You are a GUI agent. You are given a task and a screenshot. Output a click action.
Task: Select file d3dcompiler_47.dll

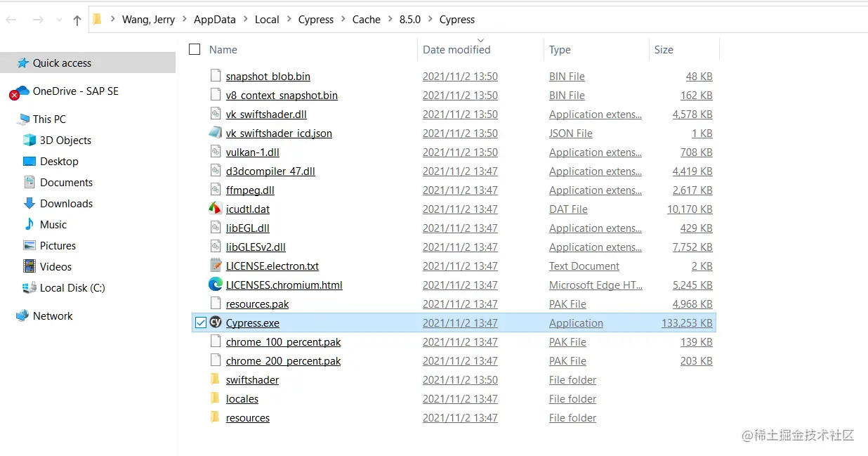[x=270, y=171]
